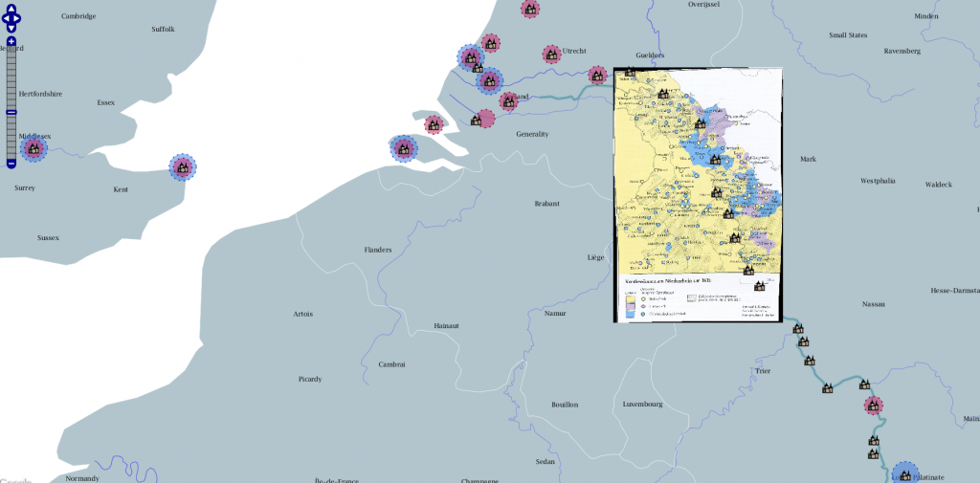980x483 pixels.
Task: Select the pink city marker below Overijssel at top
Action: click(530, 9)
